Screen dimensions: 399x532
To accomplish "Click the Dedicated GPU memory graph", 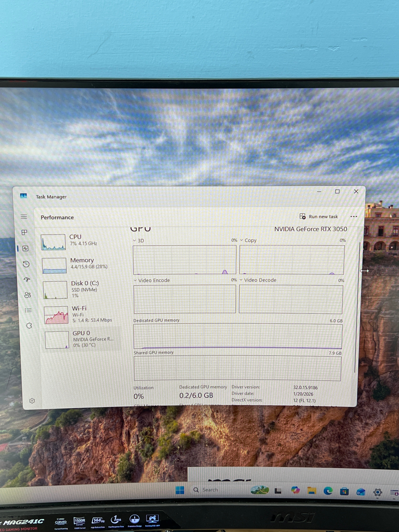I will [x=238, y=336].
